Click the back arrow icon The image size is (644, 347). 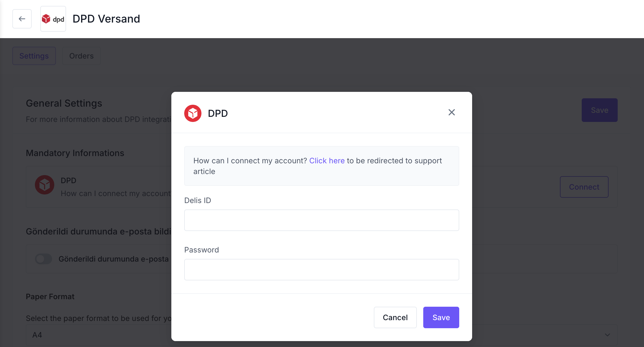tap(22, 19)
